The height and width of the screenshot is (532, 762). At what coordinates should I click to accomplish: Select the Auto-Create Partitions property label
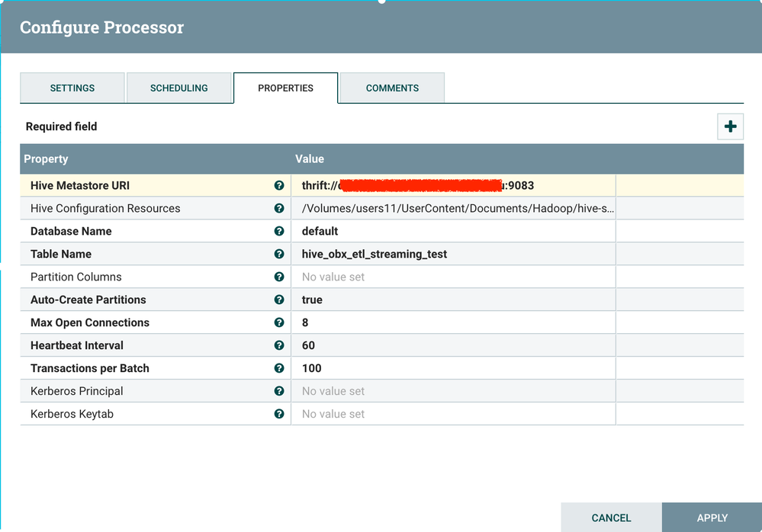(88, 300)
